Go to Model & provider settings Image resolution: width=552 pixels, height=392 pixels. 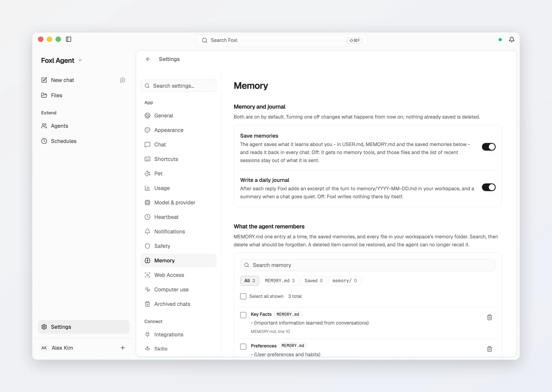click(178, 202)
